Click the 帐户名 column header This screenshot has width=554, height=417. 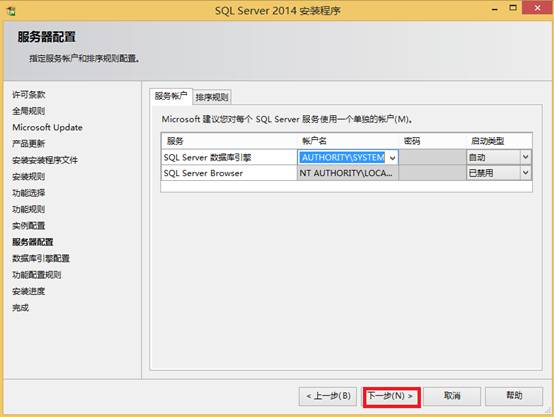(x=348, y=141)
